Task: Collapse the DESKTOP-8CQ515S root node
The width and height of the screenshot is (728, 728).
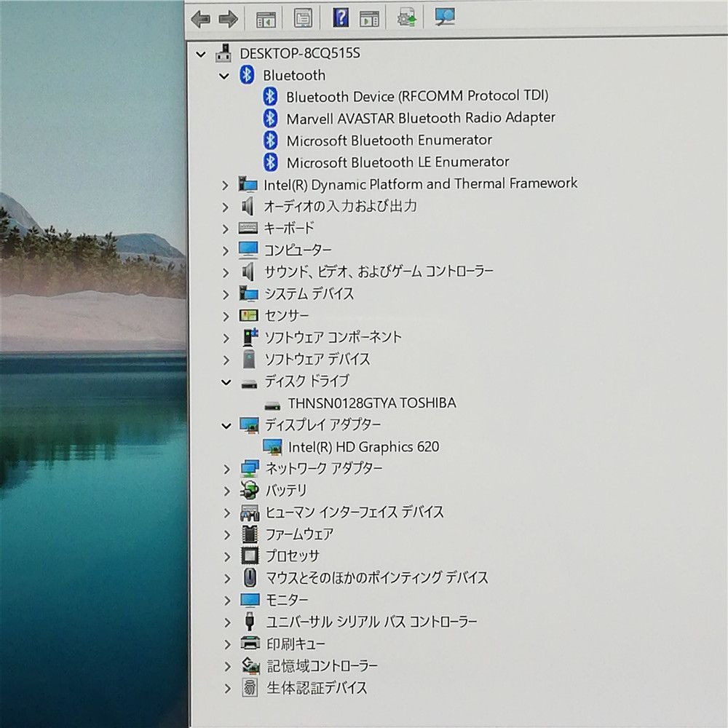Action: click(201, 55)
